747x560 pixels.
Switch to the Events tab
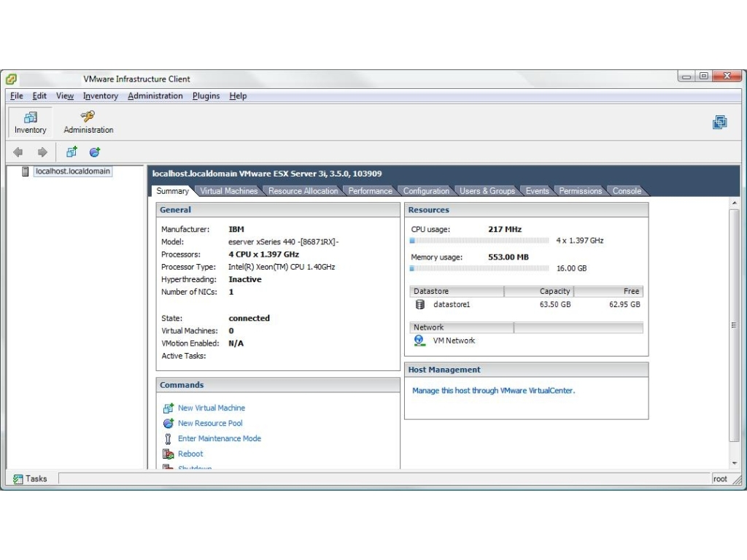point(538,191)
